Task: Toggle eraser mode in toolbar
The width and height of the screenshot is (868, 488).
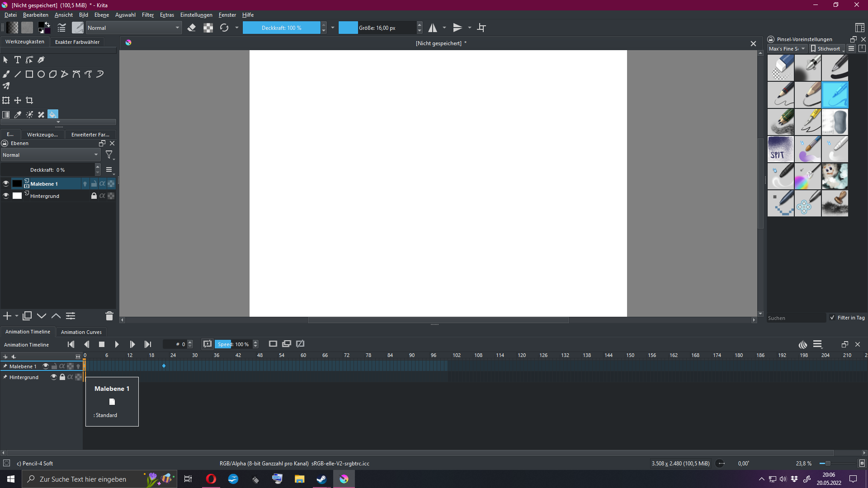Action: tap(192, 28)
